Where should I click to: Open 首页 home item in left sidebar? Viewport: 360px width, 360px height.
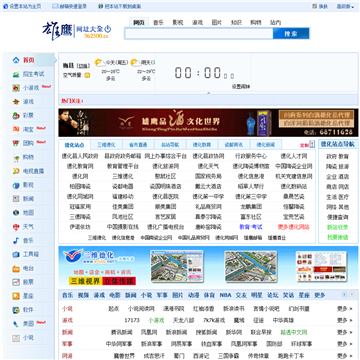click(x=28, y=60)
